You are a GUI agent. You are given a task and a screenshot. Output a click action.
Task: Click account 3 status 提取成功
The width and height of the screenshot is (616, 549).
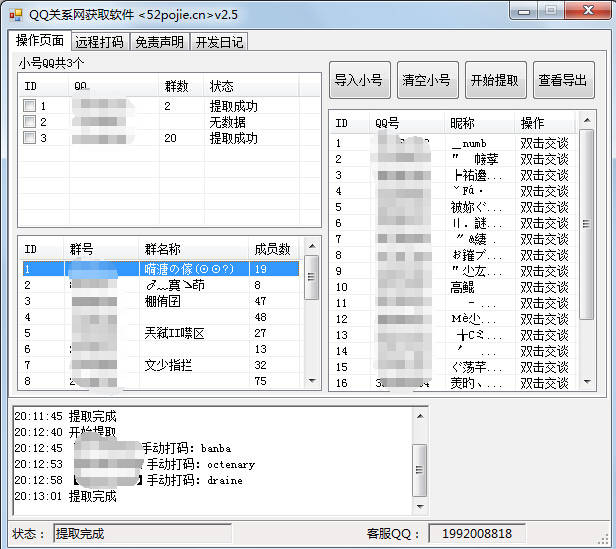(x=233, y=138)
